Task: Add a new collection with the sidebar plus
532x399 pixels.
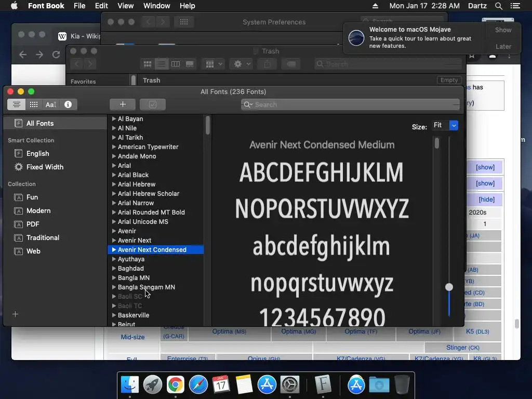Action: 15,314
